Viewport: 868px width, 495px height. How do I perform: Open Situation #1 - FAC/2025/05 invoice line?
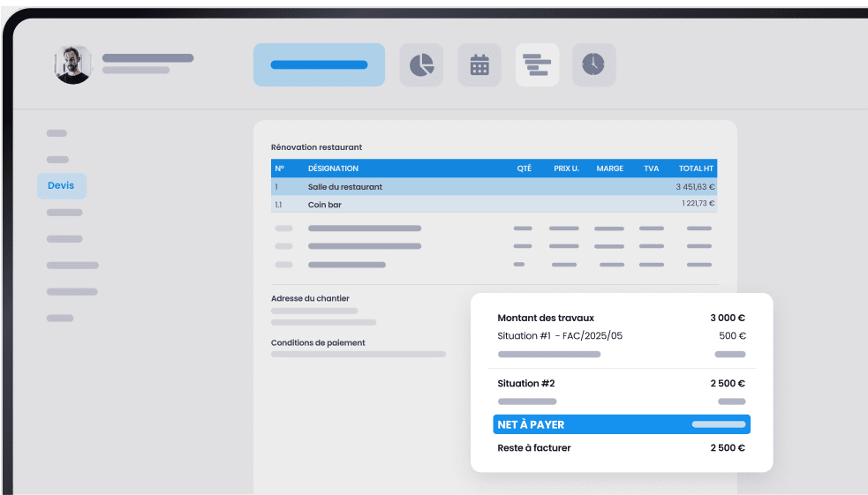tap(562, 336)
